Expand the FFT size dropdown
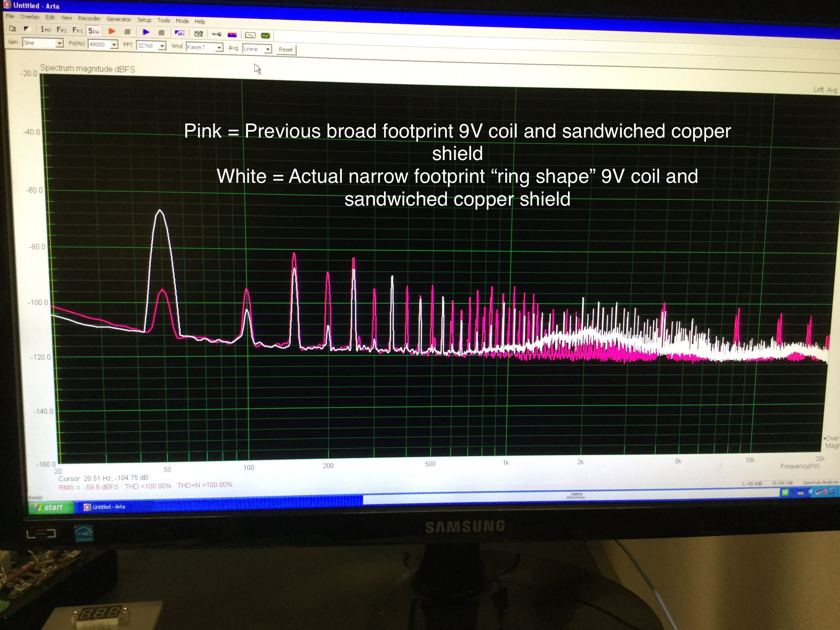Screen dimensions: 840x630 tap(162, 46)
